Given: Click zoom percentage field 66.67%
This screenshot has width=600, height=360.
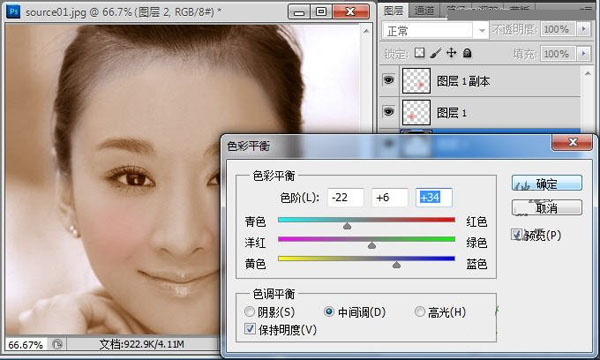Looking at the screenshot, I should point(26,345).
